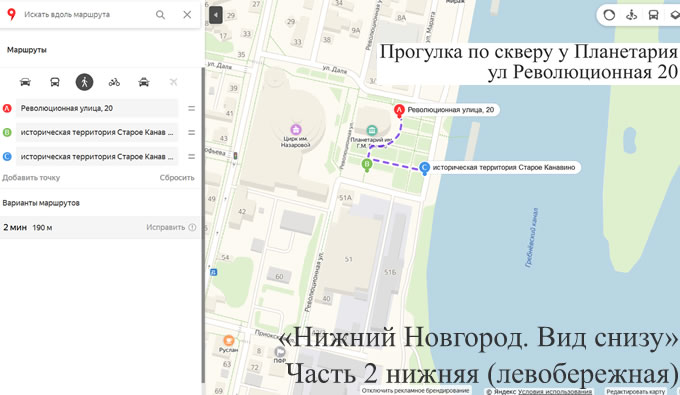This screenshot has height=395, width=680.
Task: Click the green B waypoint marker on map
Action: tap(367, 165)
